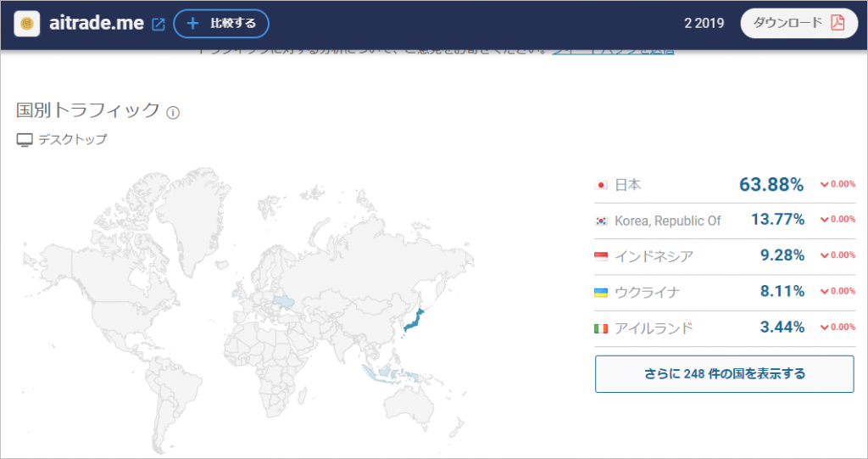Click the 8.11% value
868x459 pixels.
coord(782,291)
